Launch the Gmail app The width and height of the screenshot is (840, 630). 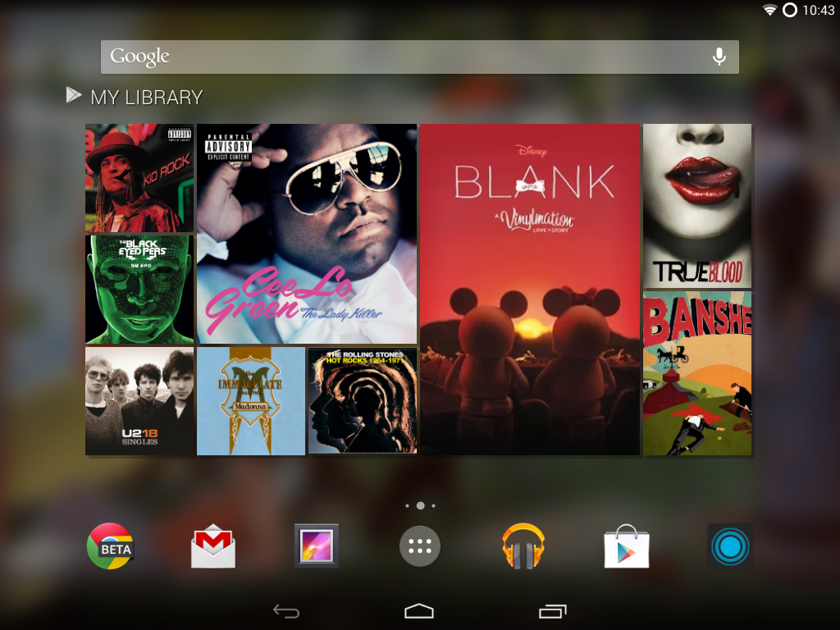point(213,546)
